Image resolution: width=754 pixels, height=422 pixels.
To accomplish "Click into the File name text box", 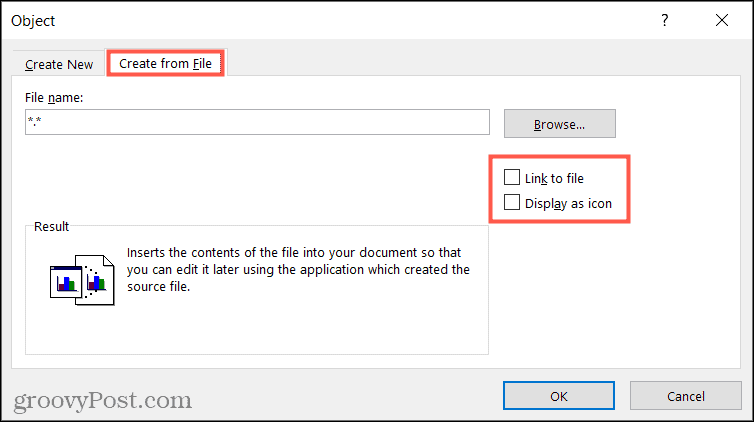I will (x=258, y=122).
